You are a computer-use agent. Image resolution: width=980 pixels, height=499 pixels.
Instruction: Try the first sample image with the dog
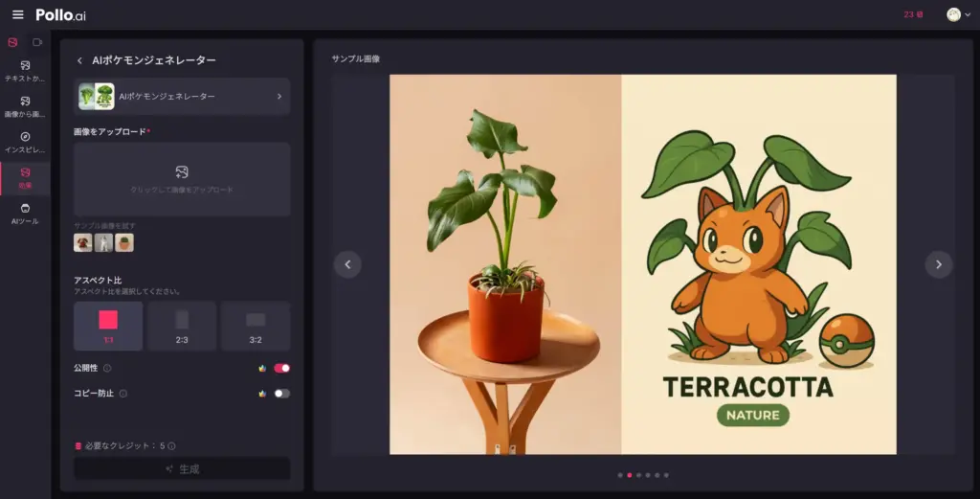[x=82, y=242]
